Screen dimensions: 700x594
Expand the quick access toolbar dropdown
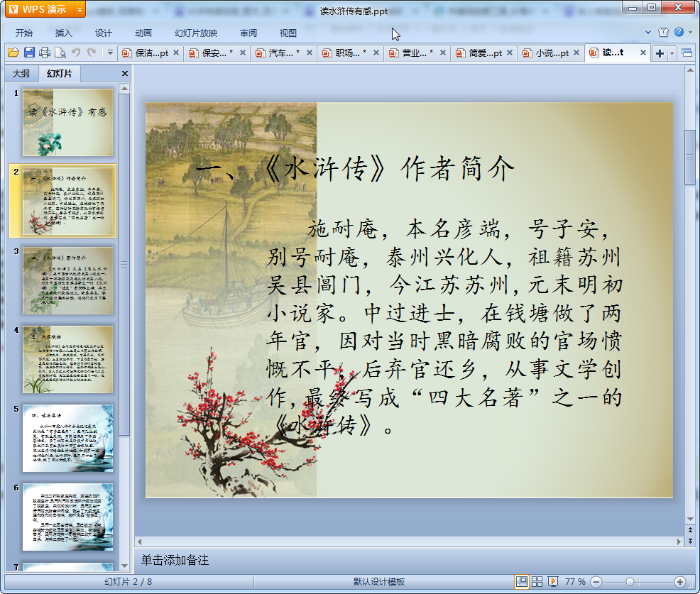click(x=110, y=53)
